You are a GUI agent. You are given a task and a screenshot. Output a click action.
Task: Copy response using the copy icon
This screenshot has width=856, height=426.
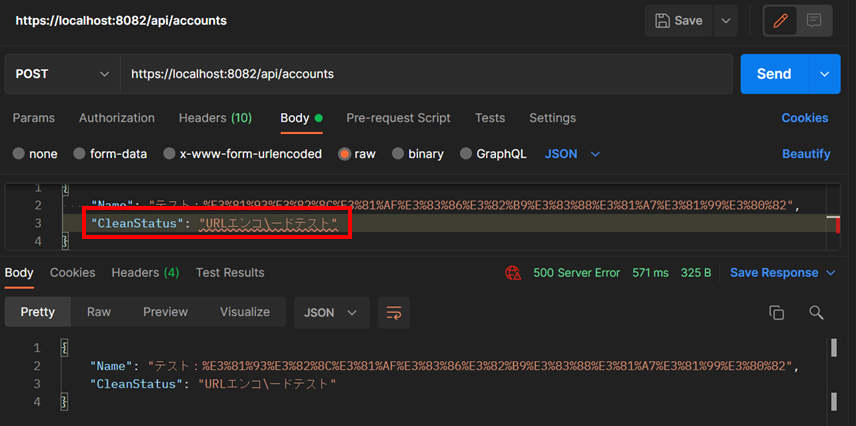pyautogui.click(x=776, y=312)
